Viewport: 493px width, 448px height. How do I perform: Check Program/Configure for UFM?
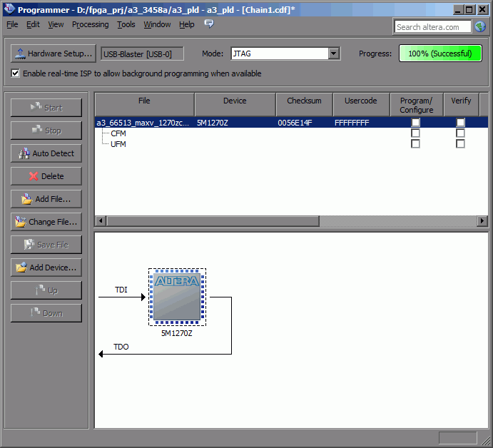(x=415, y=143)
